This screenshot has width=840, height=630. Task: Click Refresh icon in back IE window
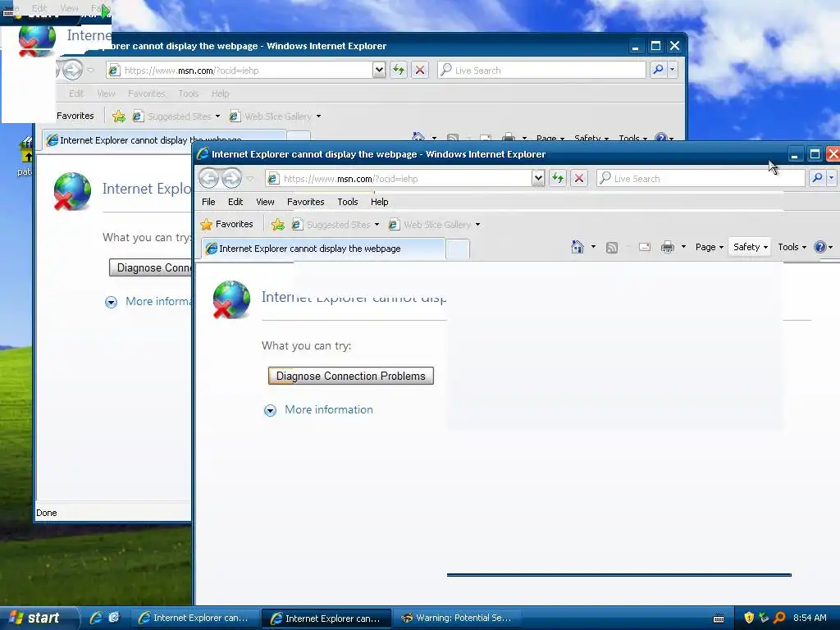399,70
